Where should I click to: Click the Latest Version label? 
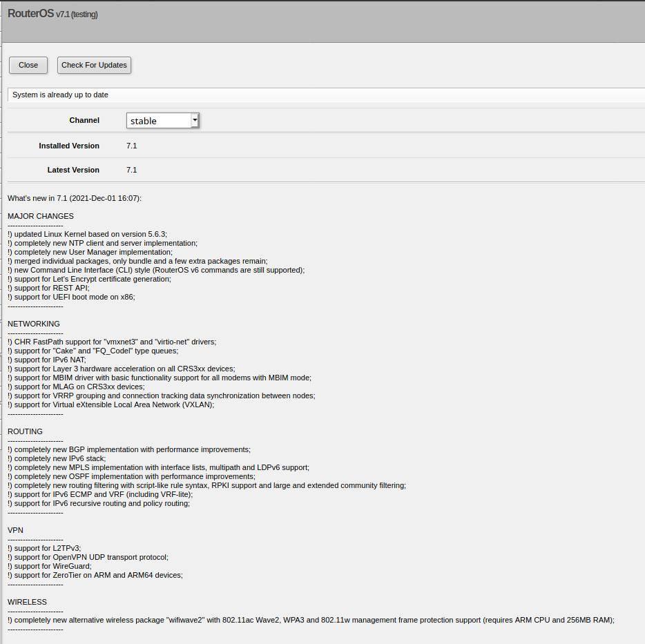[73, 170]
